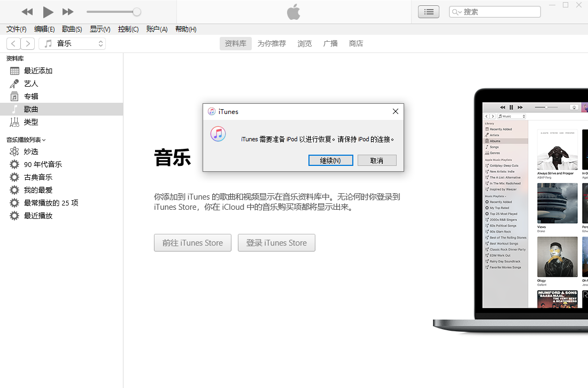Click the forward navigation arrow
The image size is (588, 388).
28,43
